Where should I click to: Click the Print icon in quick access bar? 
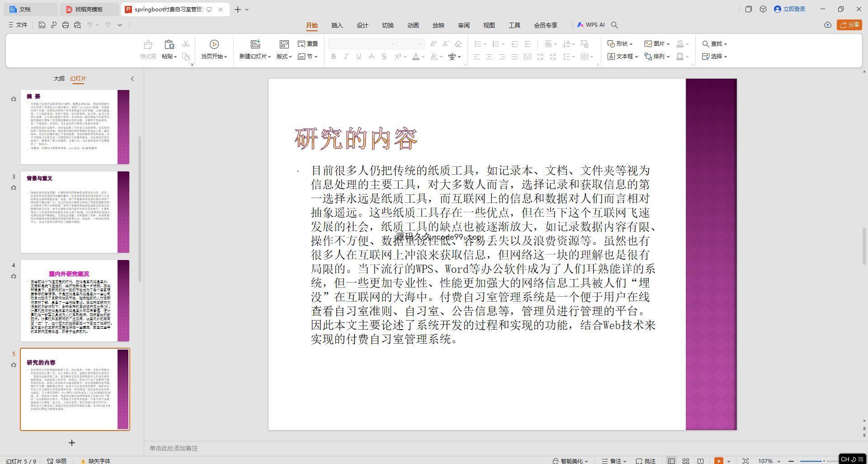coord(66,25)
